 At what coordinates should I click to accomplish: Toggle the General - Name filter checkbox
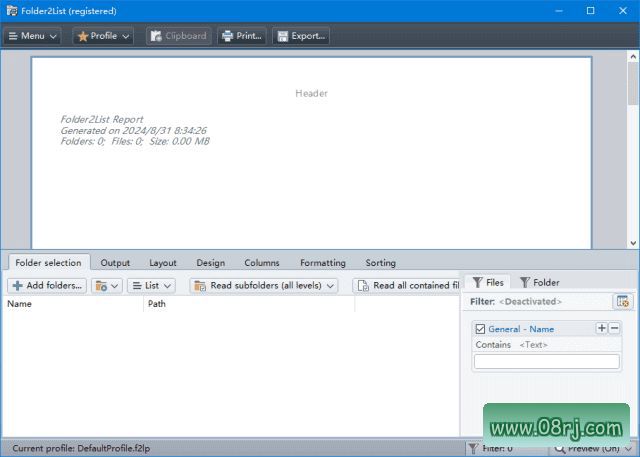(480, 329)
